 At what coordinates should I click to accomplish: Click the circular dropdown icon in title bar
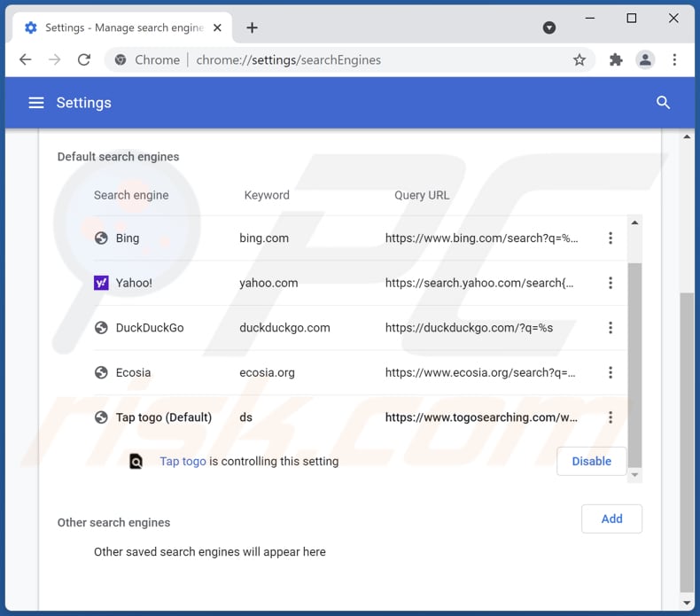(549, 27)
